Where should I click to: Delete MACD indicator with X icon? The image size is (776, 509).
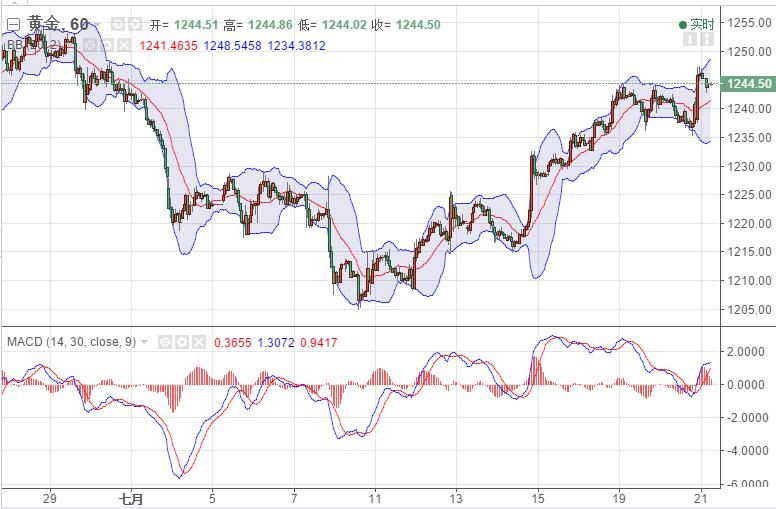(x=199, y=342)
